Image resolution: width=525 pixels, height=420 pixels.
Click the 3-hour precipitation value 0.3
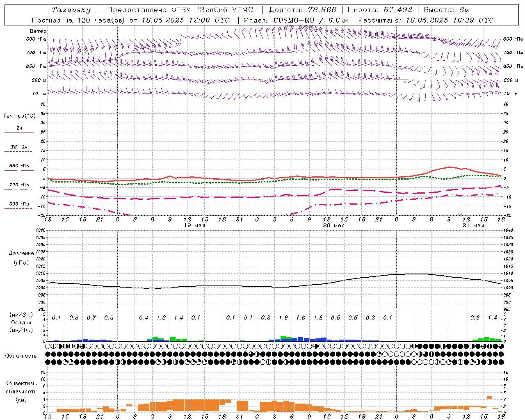pyautogui.click(x=74, y=318)
